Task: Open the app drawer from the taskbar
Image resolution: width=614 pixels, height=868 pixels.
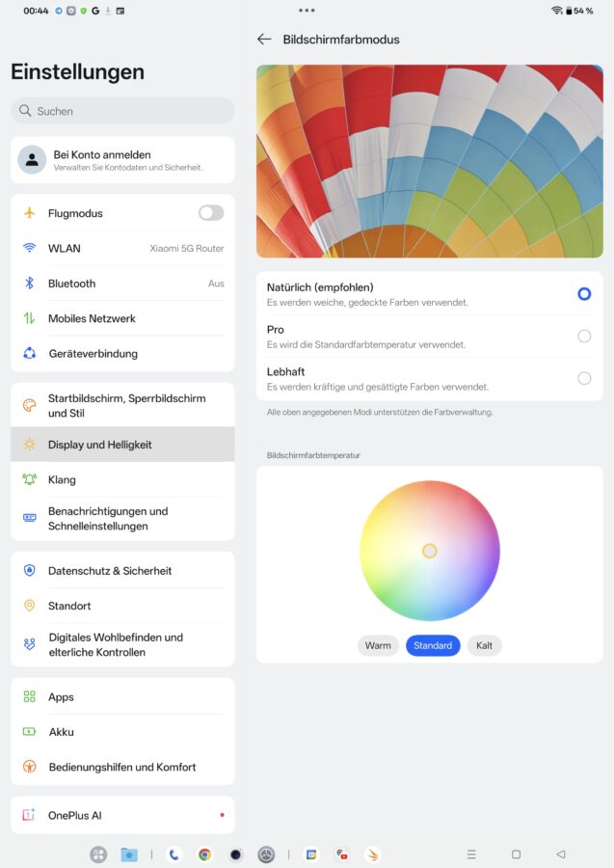Action: point(98,854)
